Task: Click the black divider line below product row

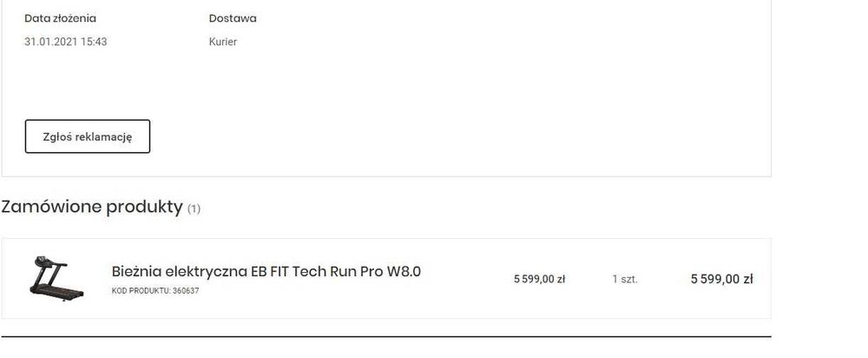Action: coord(385,336)
